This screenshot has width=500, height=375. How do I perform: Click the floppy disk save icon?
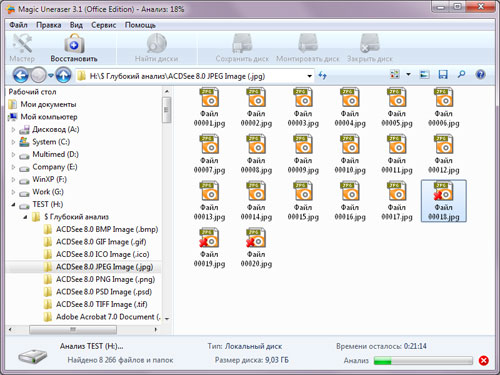point(443,74)
